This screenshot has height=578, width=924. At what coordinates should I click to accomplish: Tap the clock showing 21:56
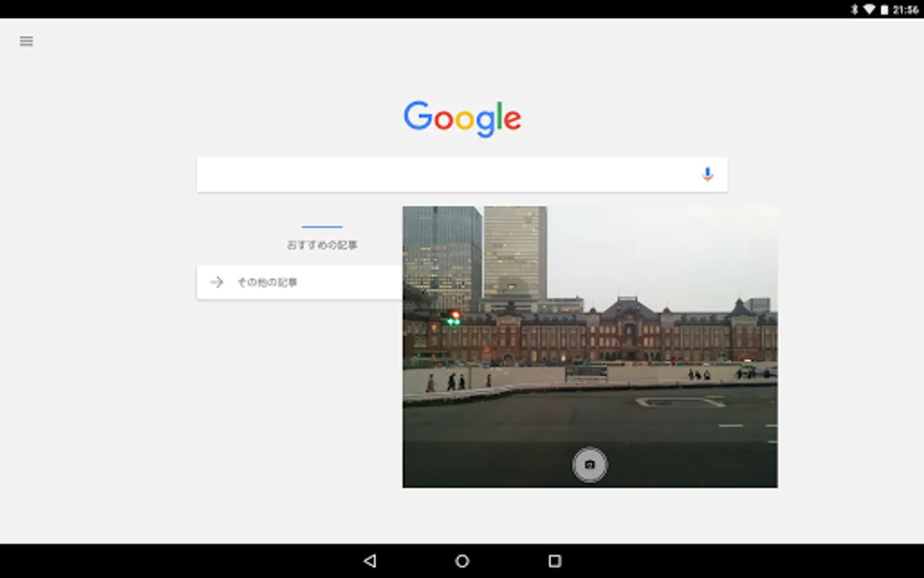907,10
